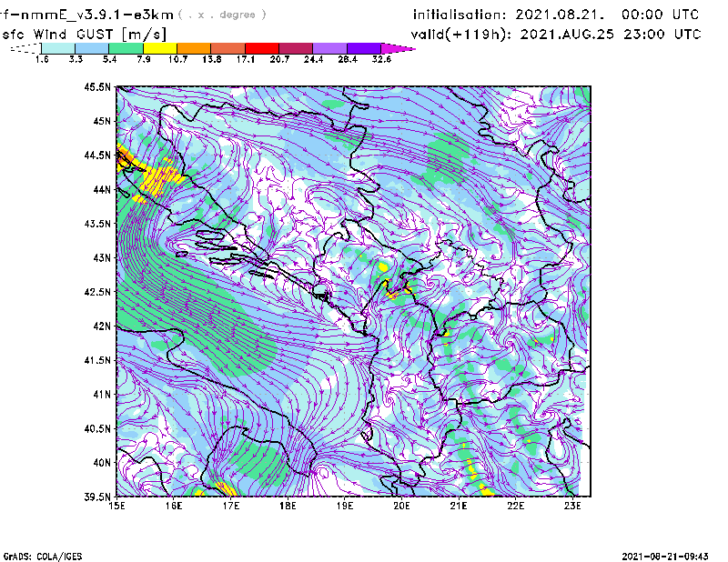
Task: Click the valid(+119h) forecast time text
Action: click(x=556, y=33)
